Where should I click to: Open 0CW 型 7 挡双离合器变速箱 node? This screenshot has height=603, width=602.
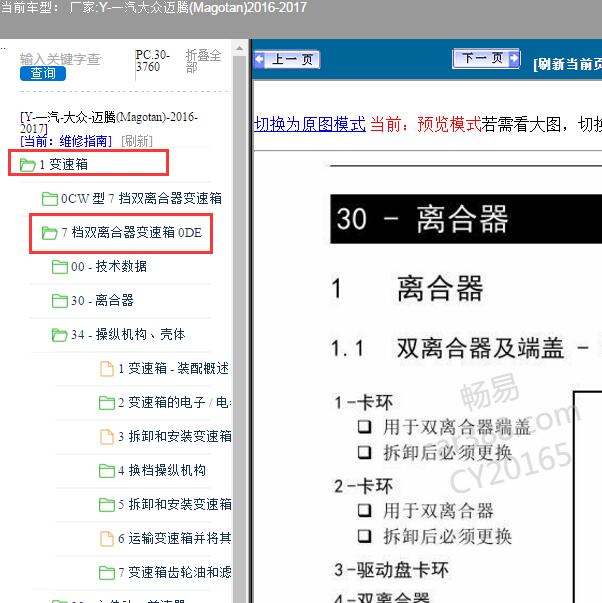click(141, 199)
